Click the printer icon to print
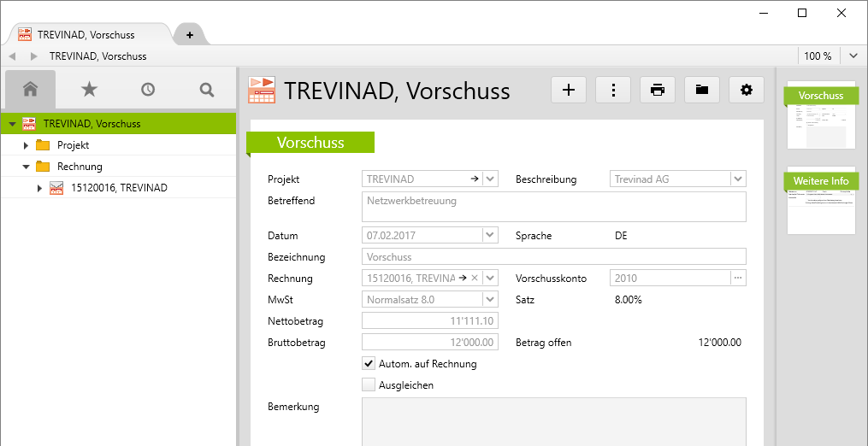 click(658, 90)
